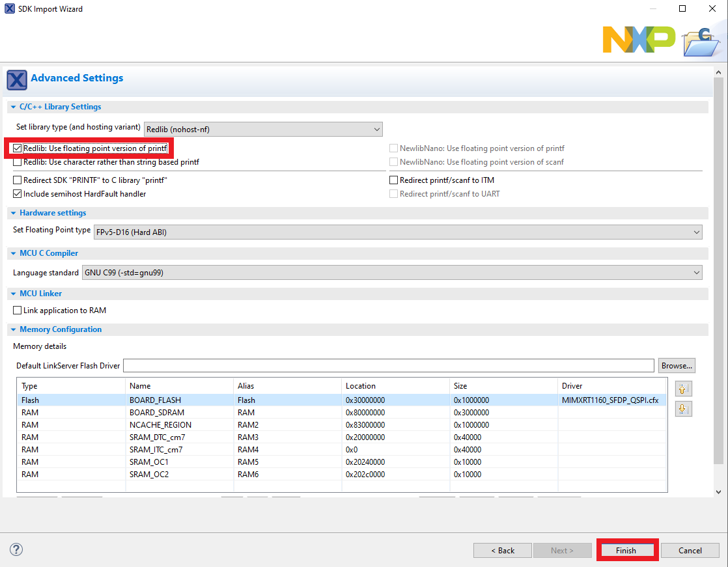The height and width of the screenshot is (567, 728).
Task: Select the BOARD_SDRAM row in memory table
Action: coord(156,413)
